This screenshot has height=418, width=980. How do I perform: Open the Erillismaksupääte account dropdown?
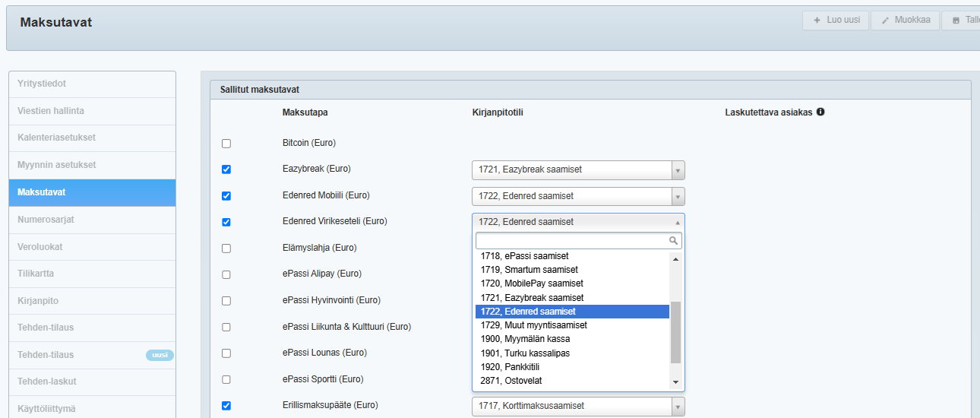coord(577,407)
